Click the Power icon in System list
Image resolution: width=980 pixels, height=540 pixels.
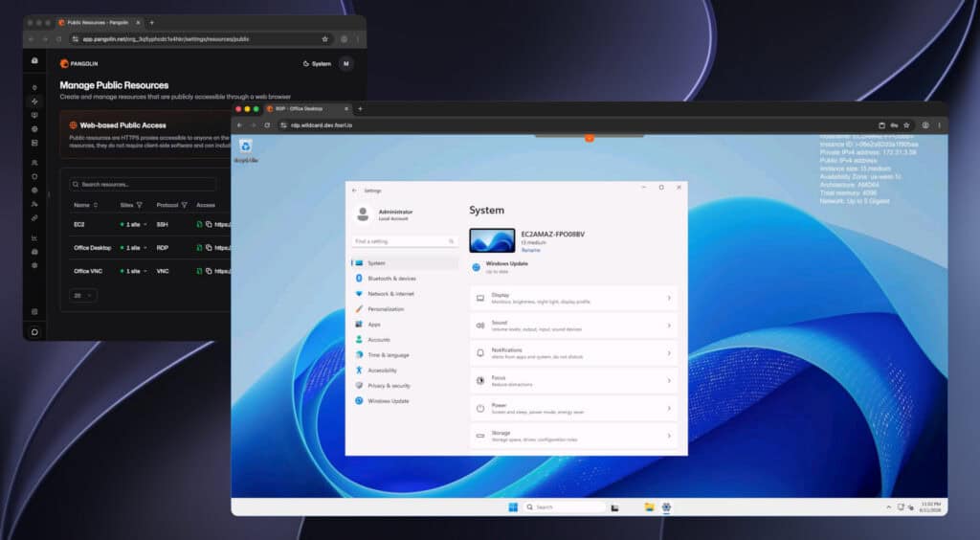click(480, 408)
